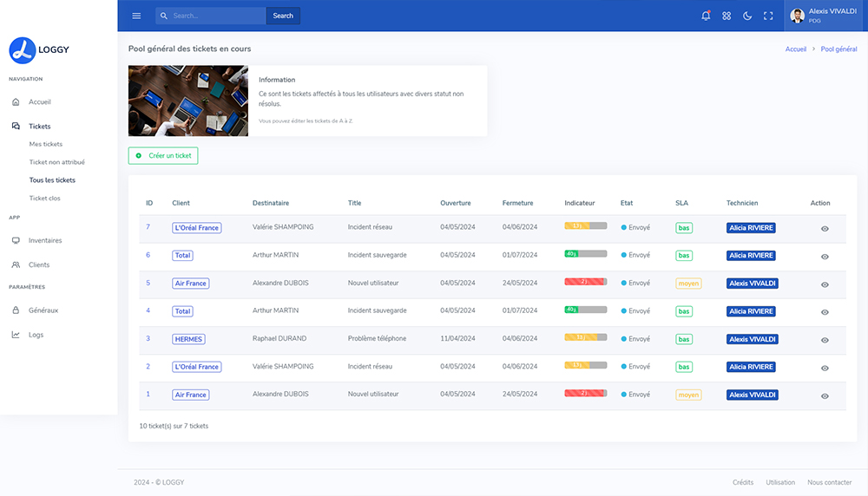Open the apps grid icon
The width and height of the screenshot is (868, 496).
click(x=727, y=16)
